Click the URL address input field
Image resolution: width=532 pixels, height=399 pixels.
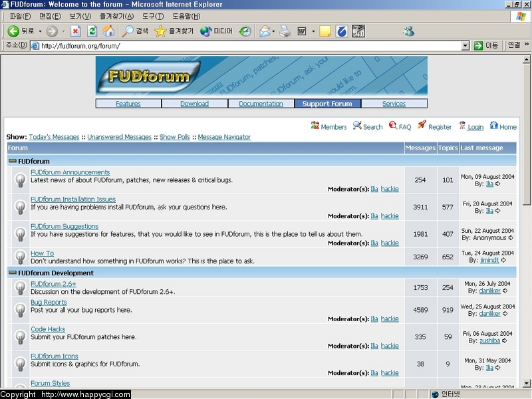click(x=246, y=45)
